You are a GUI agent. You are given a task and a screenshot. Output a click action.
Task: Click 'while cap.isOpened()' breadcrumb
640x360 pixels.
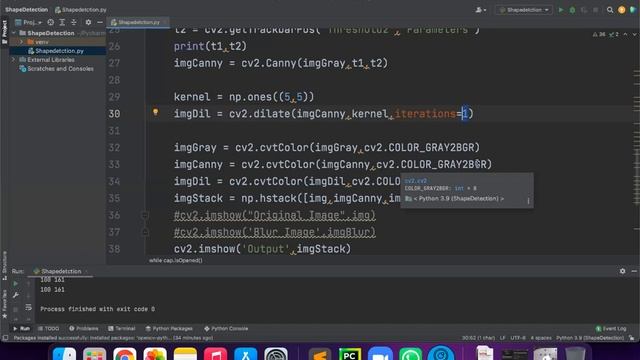tap(176, 260)
